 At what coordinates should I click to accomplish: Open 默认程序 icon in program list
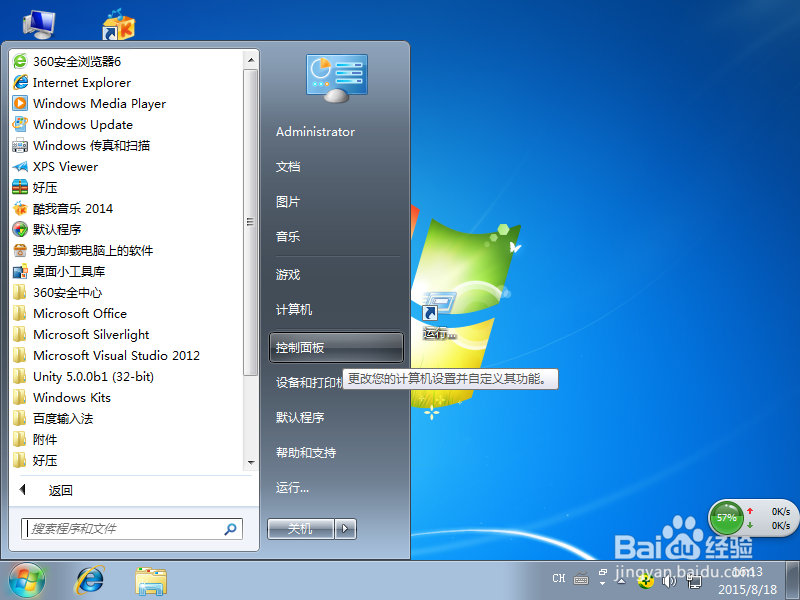(x=20, y=229)
